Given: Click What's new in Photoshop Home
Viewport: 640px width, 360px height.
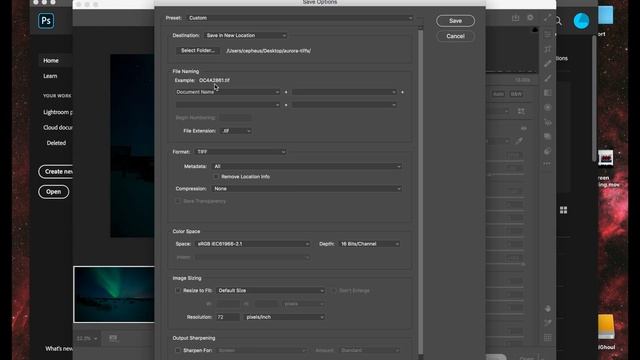Looking at the screenshot, I should point(59,349).
